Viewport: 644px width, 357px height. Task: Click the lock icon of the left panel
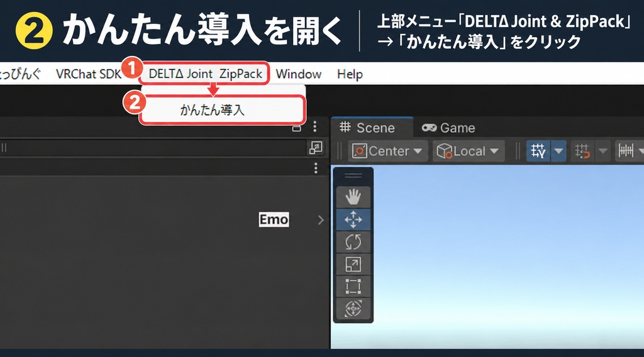(x=297, y=128)
